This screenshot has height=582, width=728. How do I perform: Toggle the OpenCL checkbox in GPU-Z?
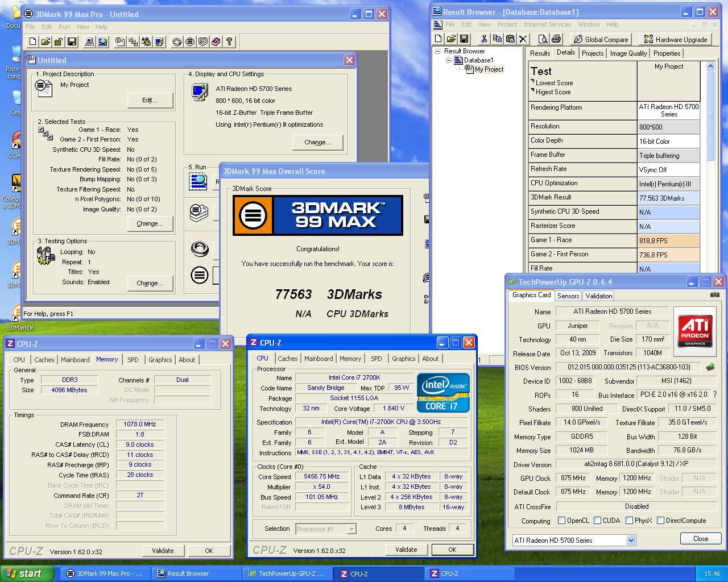click(x=561, y=521)
